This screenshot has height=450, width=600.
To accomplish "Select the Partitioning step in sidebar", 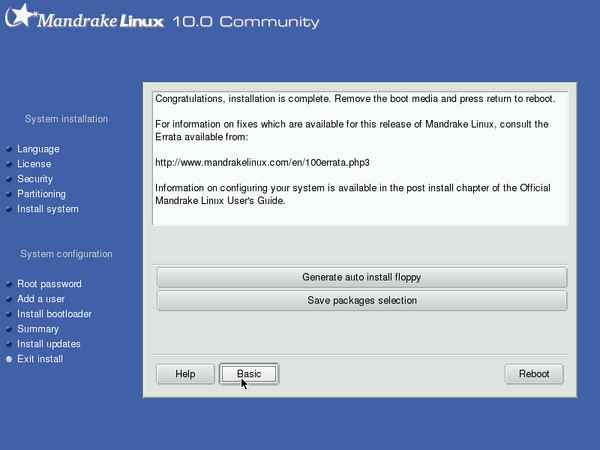I will click(41, 194).
